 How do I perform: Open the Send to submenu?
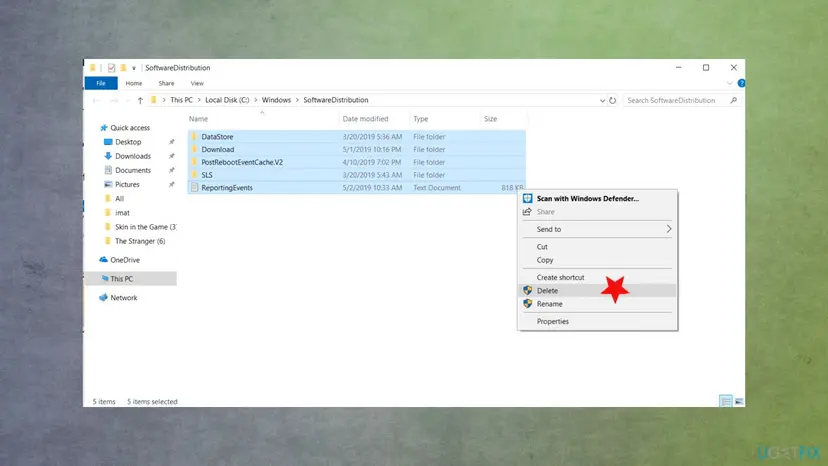597,229
